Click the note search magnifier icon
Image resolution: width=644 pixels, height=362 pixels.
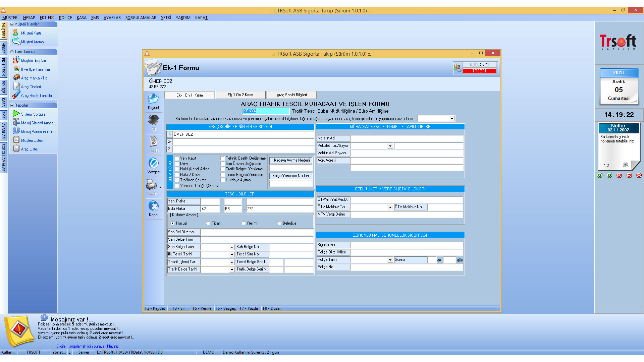point(626,165)
